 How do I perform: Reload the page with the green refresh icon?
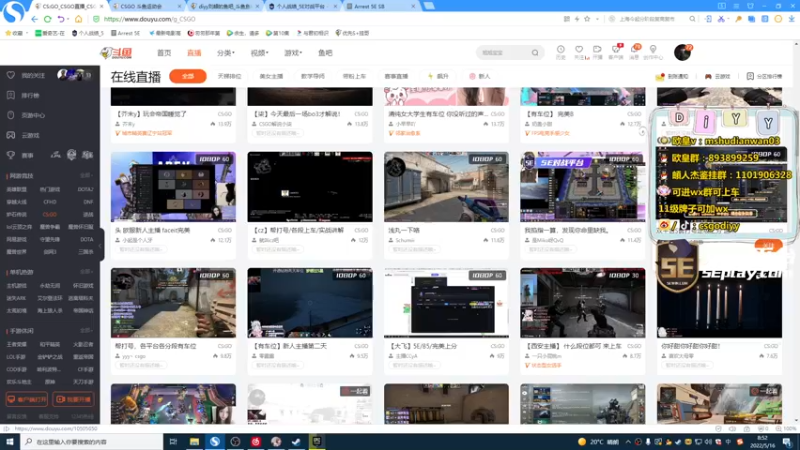coord(47,19)
